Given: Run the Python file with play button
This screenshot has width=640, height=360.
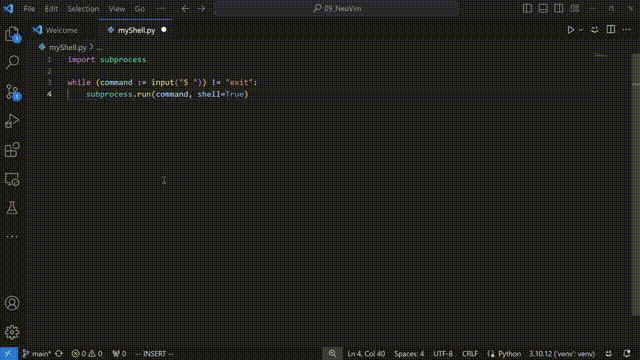Looking at the screenshot, I should click(571, 30).
